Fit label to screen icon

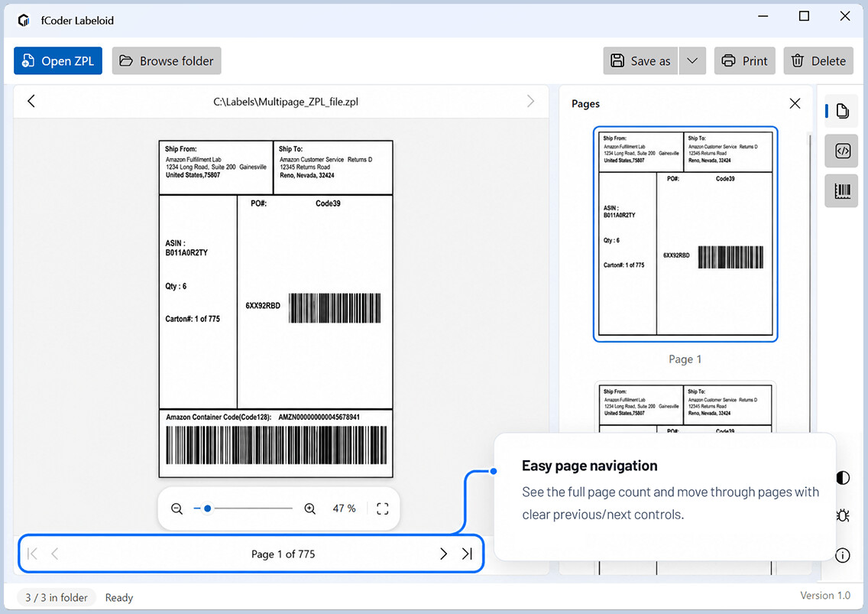[383, 508]
